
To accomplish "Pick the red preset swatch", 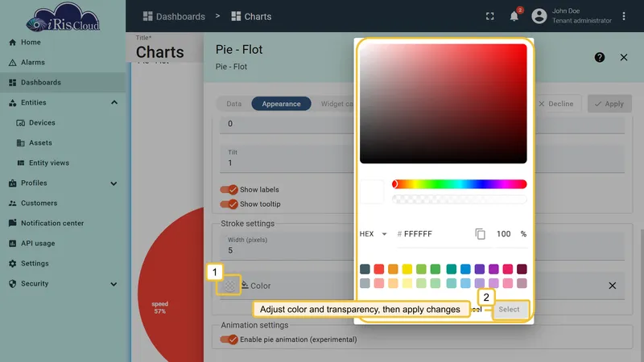I will point(378,269).
